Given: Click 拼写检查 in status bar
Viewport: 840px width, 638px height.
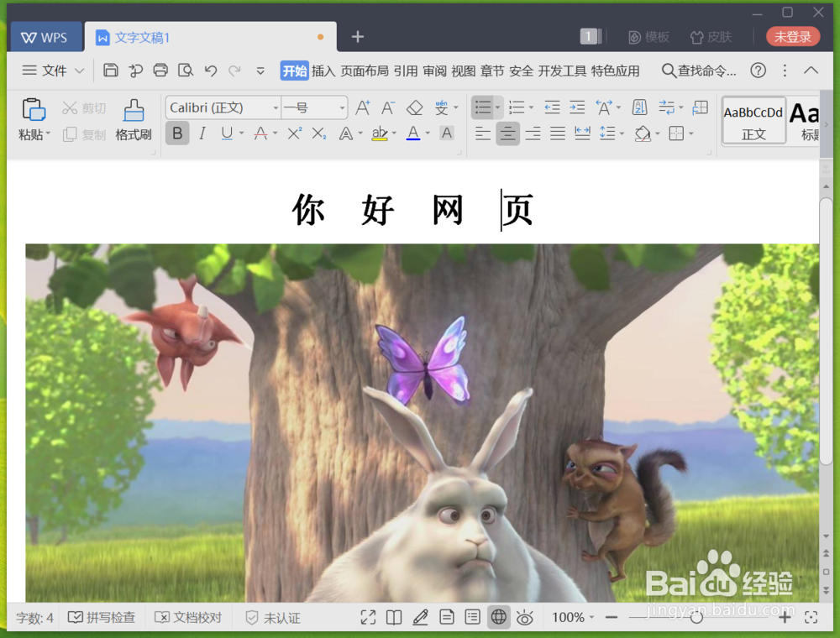Looking at the screenshot, I should (x=102, y=617).
